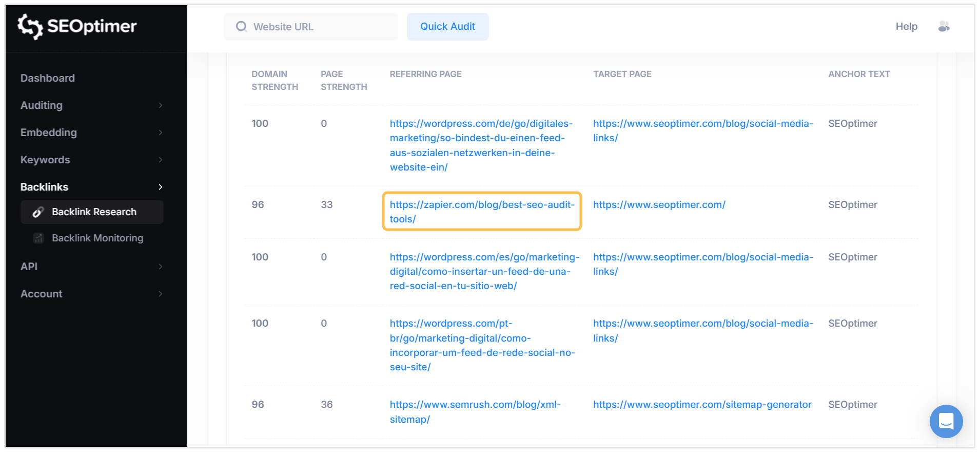Click the Backlink Monitoring icon
Viewport: 980px width, 452px height.
pos(38,238)
